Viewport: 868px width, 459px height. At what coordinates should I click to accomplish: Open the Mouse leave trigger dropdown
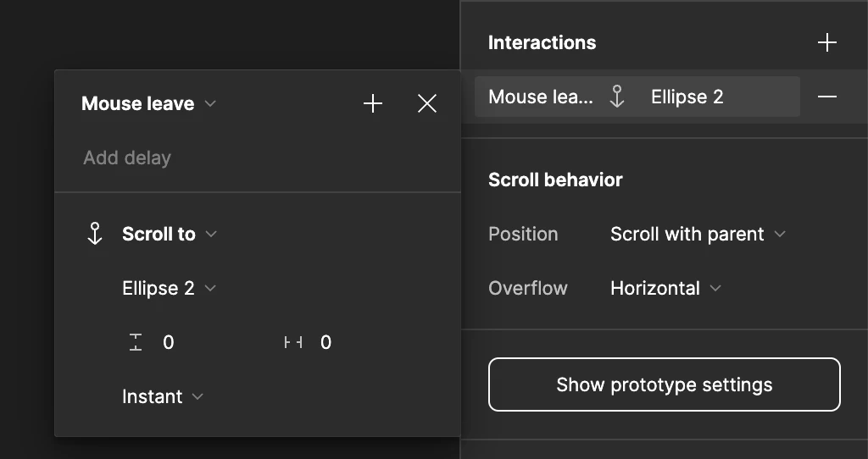pos(148,104)
